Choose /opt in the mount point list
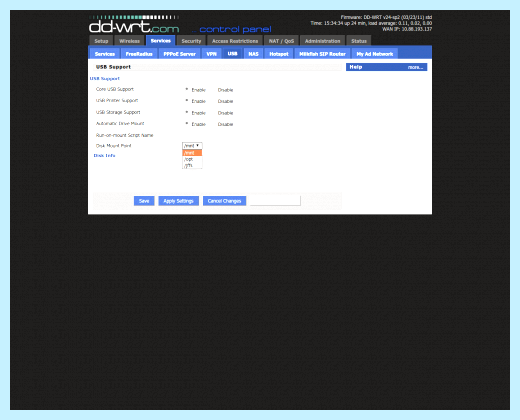 192,159
